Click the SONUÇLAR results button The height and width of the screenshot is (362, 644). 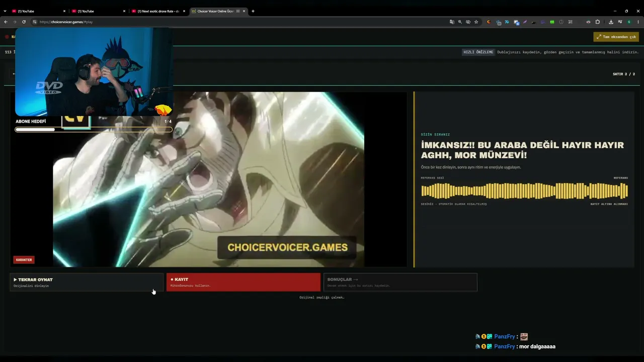click(x=400, y=282)
